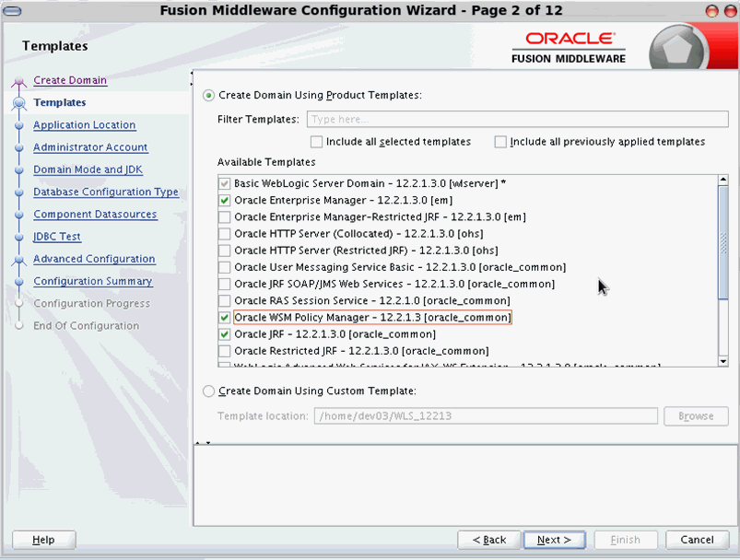Open Advanced Configuration step link

point(94,259)
